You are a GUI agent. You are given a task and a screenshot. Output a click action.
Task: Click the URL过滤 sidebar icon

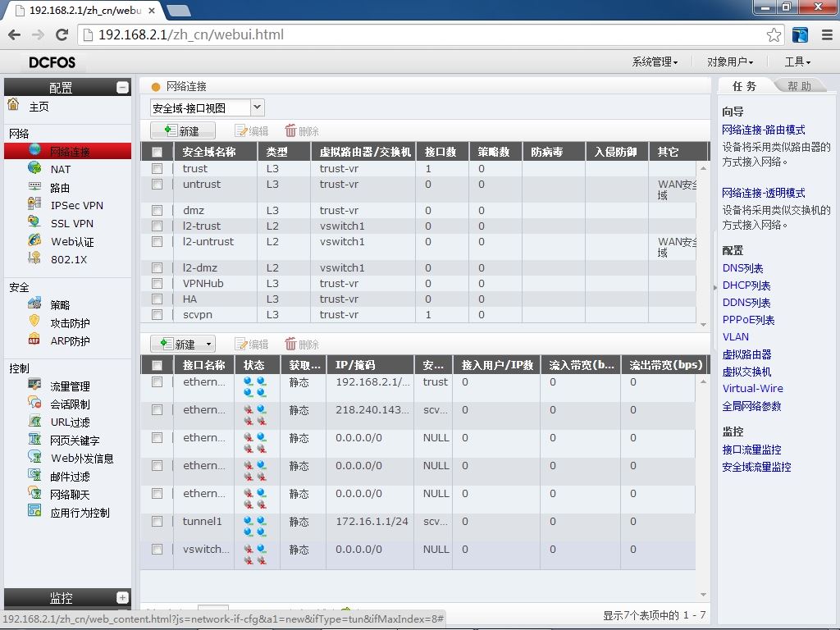click(34, 421)
